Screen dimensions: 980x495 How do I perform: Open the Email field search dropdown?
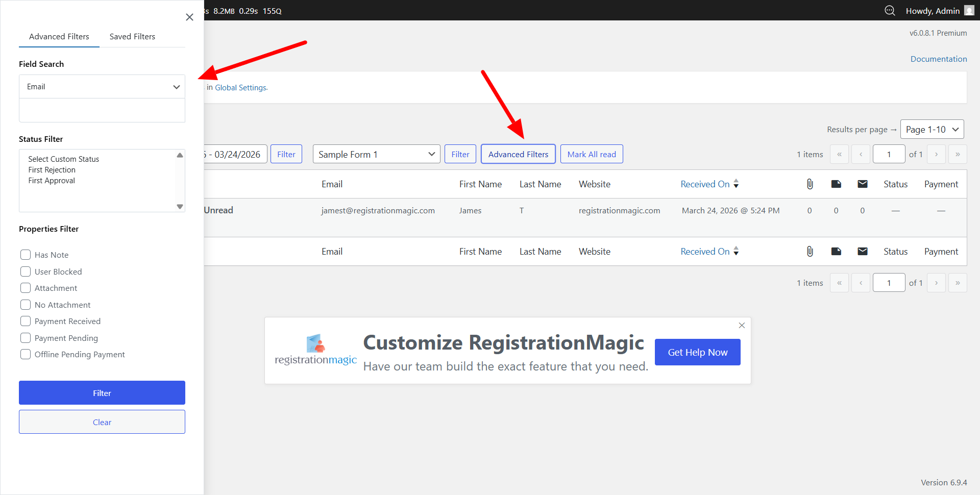102,87
